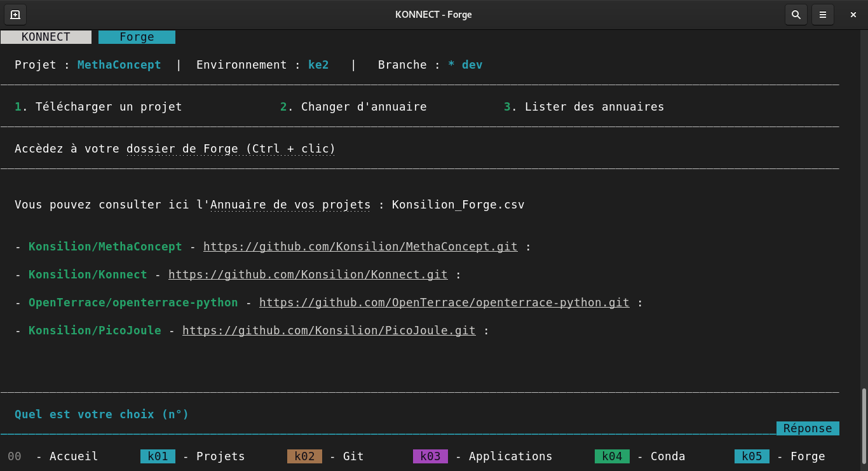
Task: Click the new tab icon in title bar
Action: click(x=15, y=15)
